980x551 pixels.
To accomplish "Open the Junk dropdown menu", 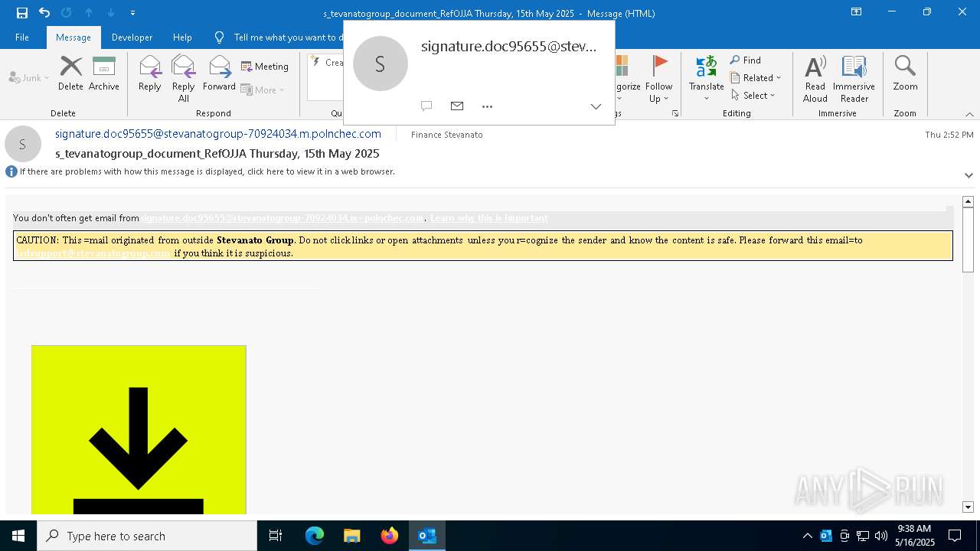I will tap(29, 77).
